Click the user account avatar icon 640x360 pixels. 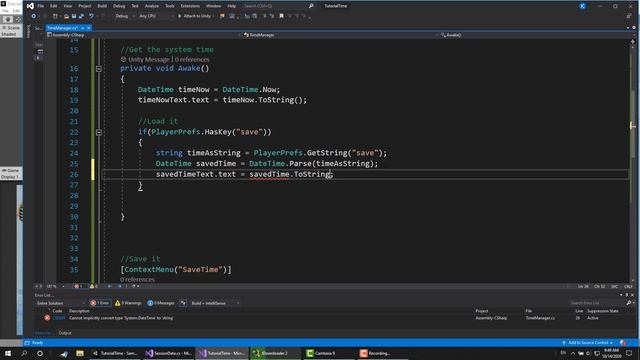(582, 6)
